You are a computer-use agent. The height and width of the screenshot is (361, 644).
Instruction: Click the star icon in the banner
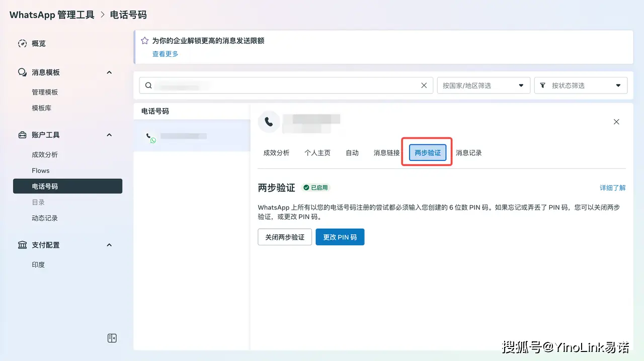click(145, 41)
